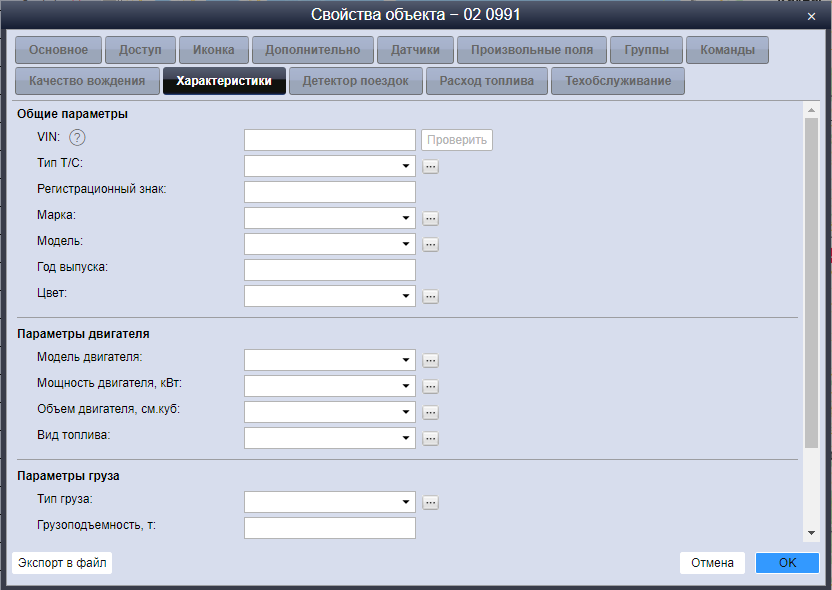Screen dimensions: 832x590
Task: Go to the Техобслуживание tab
Action: tap(617, 81)
